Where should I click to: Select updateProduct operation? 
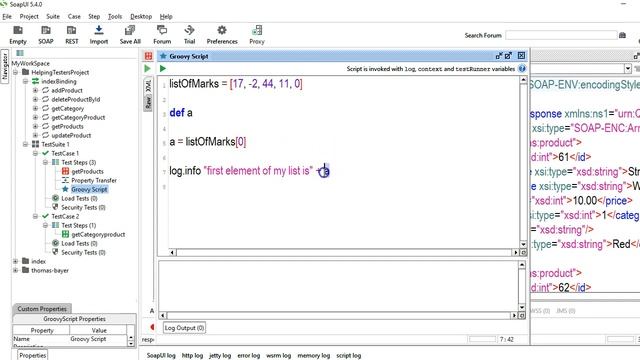pyautogui.click(x=71, y=135)
